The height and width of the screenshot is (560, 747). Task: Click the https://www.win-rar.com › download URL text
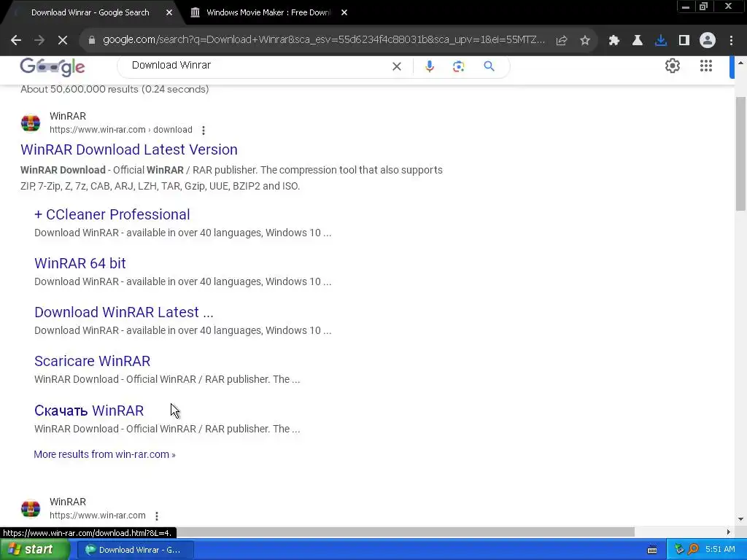(121, 130)
